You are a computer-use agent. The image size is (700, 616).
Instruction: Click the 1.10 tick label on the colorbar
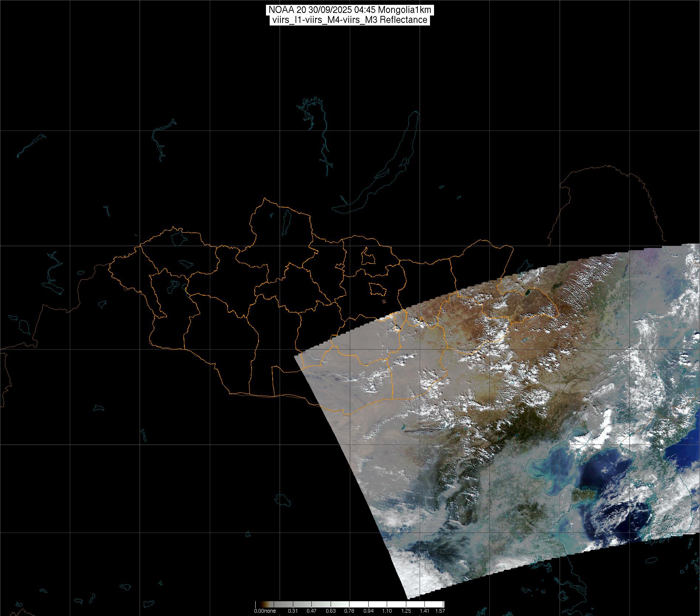387,611
